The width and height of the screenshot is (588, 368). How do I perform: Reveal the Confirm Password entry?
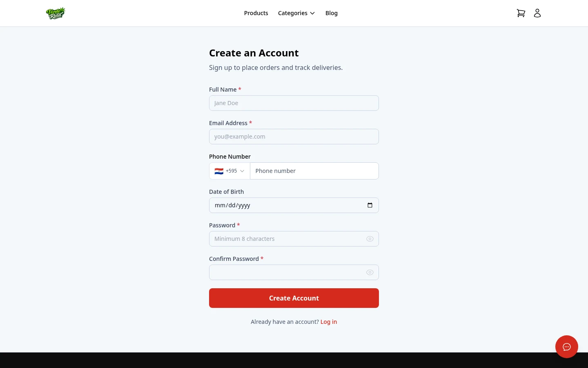370,272
